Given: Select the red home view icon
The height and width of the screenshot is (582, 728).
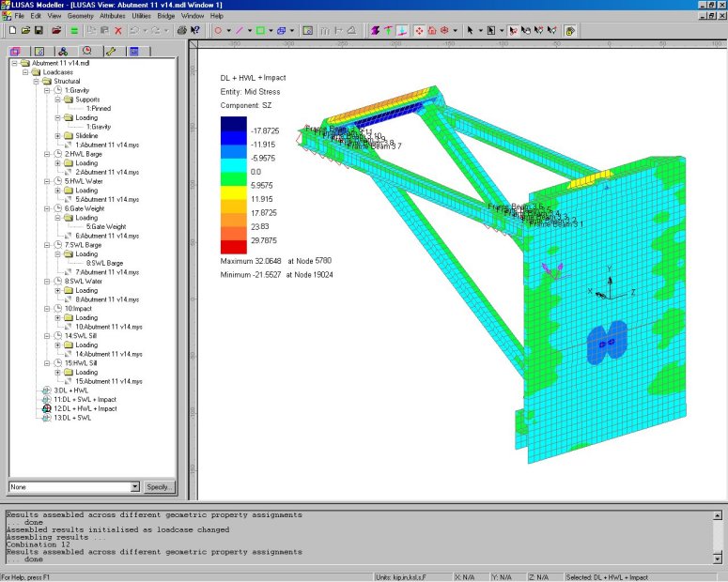Looking at the screenshot, I should pos(431,30).
